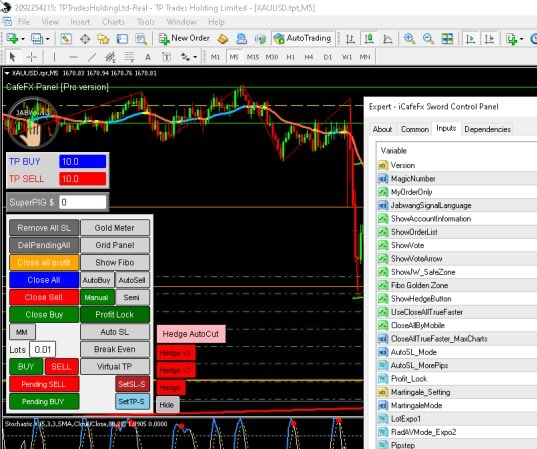This screenshot has height=449, width=537.
Task: Select the text label A tool
Action: click(148, 57)
